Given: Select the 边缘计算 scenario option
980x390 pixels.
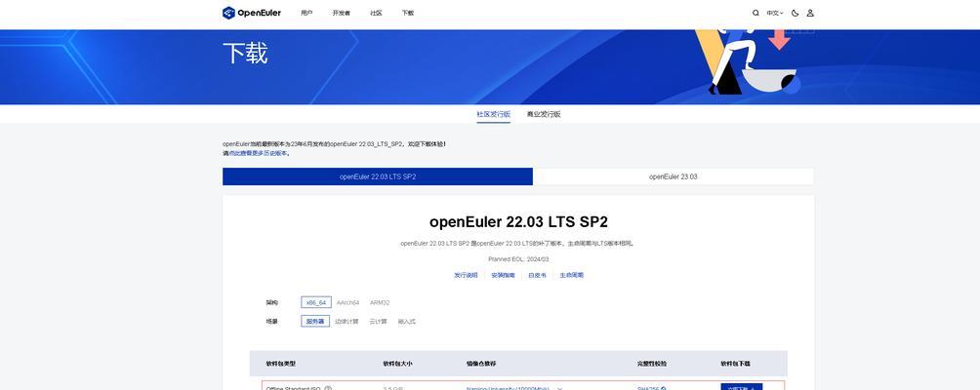Looking at the screenshot, I should pyautogui.click(x=347, y=322).
